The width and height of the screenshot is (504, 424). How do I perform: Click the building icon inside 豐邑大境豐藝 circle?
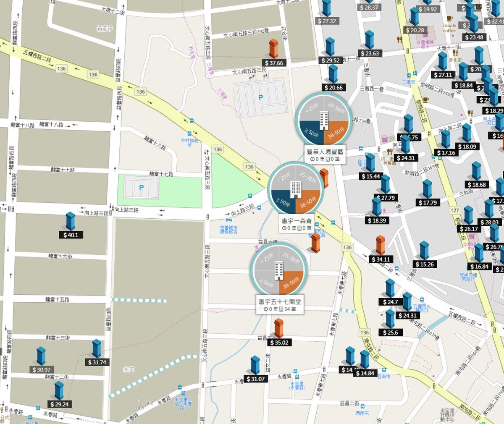(324, 120)
